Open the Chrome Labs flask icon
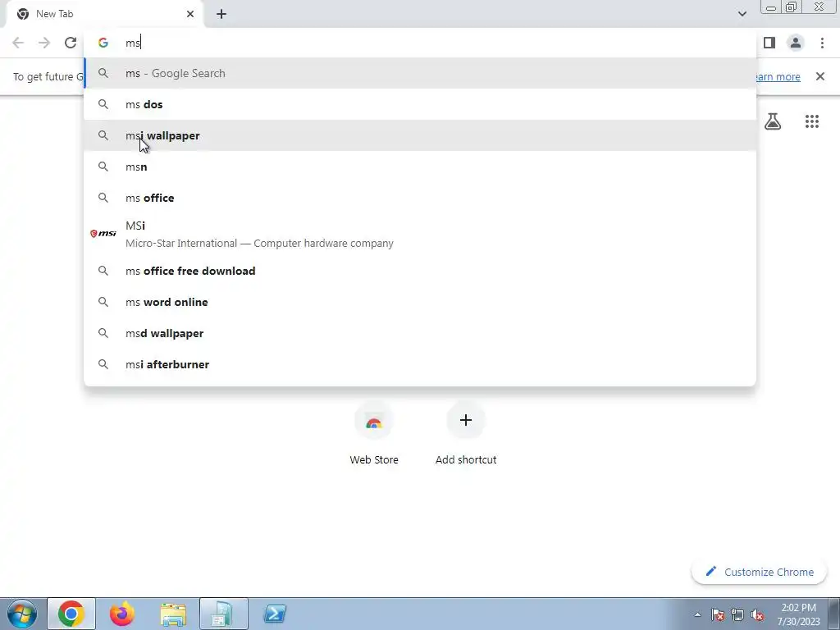The width and height of the screenshot is (840, 630). [773, 121]
